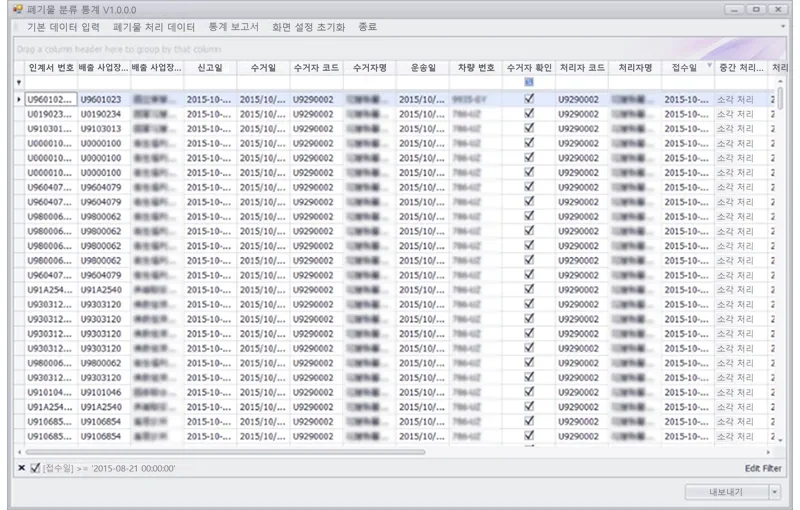Disable the [접수일] filter checkbox
Viewport: 800px width, 510px height.
tap(35, 468)
